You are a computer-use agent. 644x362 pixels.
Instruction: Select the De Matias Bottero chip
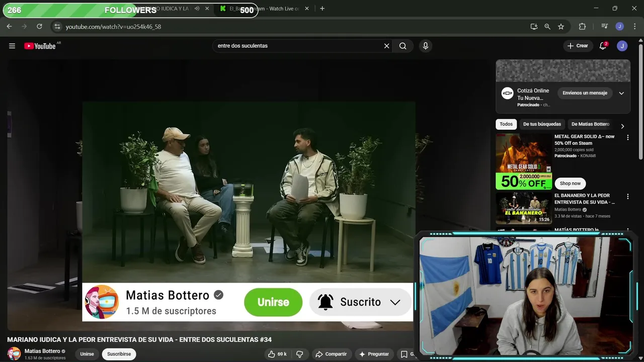(590, 124)
